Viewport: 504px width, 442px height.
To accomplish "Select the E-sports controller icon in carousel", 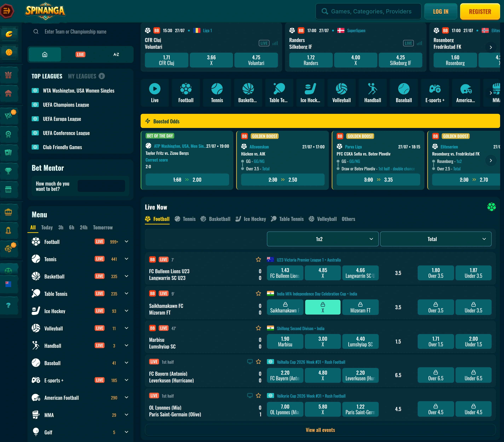I will click(435, 93).
